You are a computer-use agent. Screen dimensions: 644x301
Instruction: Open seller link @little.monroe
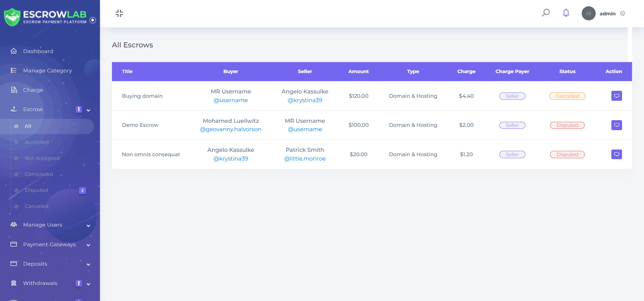[x=305, y=159]
